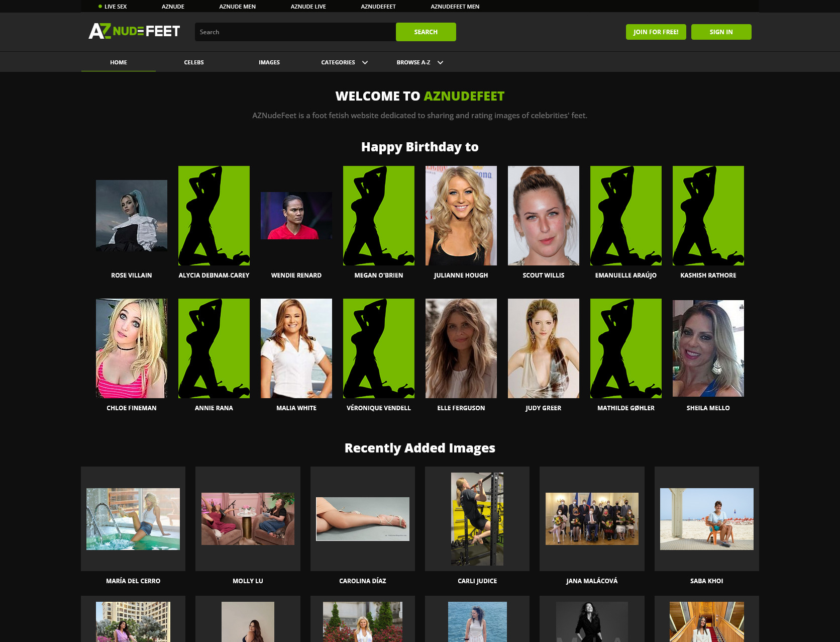Viewport: 840px width, 642px height.
Task: Click the SCOUT WILLIS name link
Action: [544, 275]
